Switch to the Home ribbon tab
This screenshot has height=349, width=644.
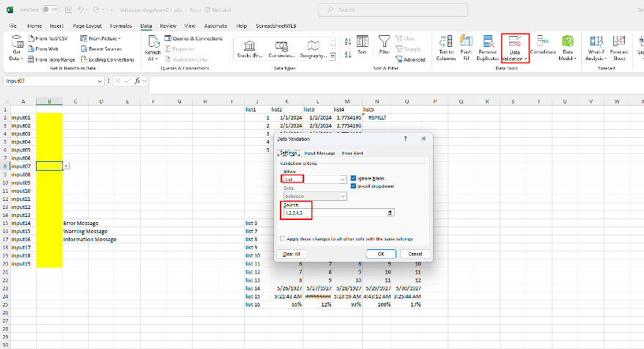click(x=34, y=26)
